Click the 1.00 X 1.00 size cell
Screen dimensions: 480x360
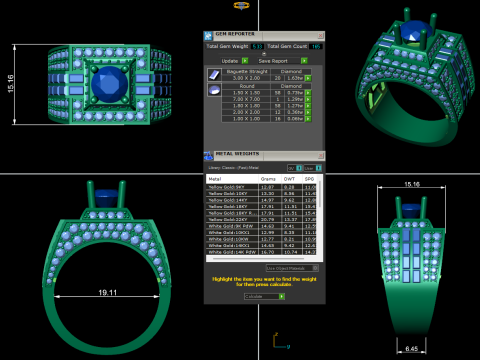(x=246, y=119)
